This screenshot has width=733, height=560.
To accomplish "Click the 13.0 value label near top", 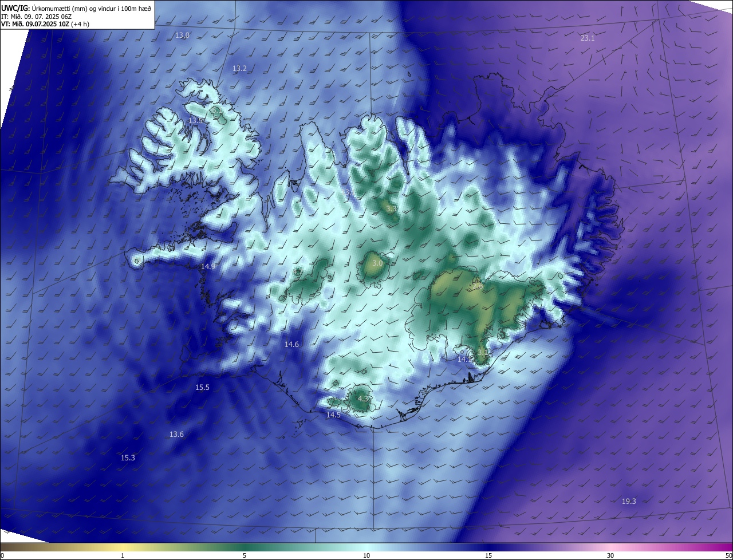I will point(182,36).
